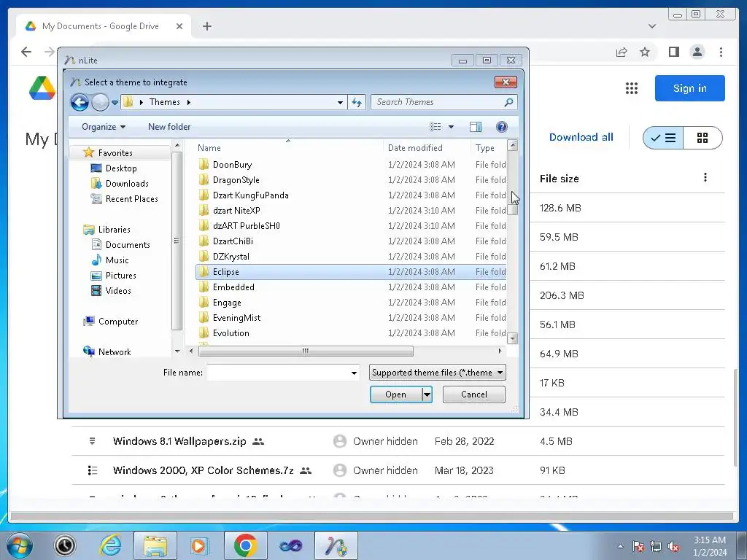Open the Organize menu
Viewport: 747px width, 560px height.
pyautogui.click(x=104, y=127)
